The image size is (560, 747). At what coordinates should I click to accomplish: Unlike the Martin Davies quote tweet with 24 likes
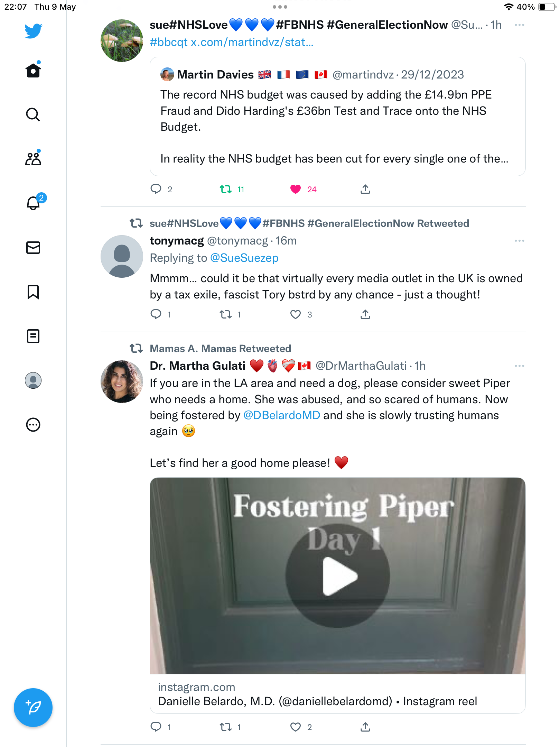(x=296, y=189)
